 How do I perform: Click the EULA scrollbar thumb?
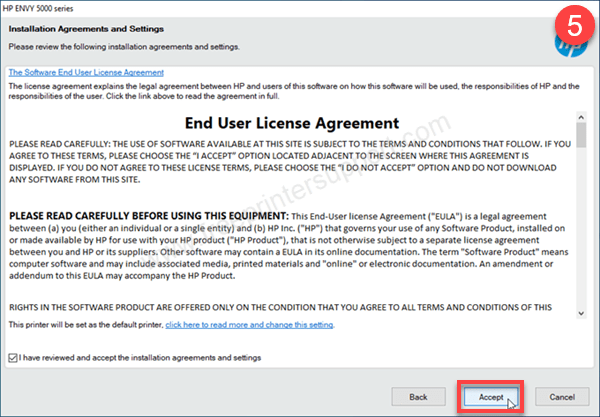click(x=582, y=137)
